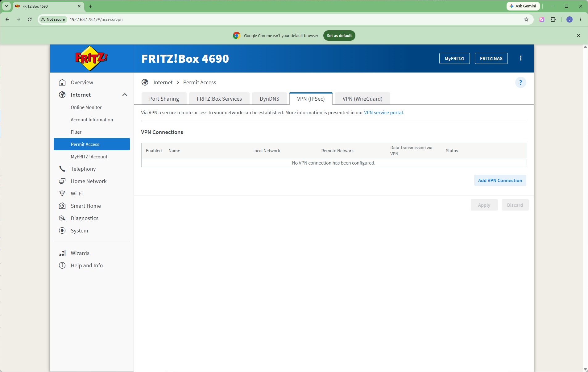Select Permit Access in the sidebar
The image size is (588, 372).
coord(92,144)
